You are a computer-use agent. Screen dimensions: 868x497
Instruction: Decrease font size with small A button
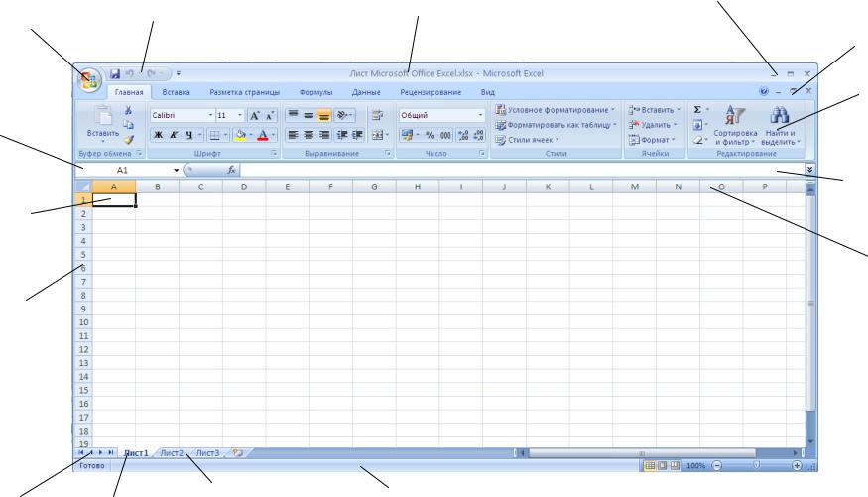tap(270, 116)
